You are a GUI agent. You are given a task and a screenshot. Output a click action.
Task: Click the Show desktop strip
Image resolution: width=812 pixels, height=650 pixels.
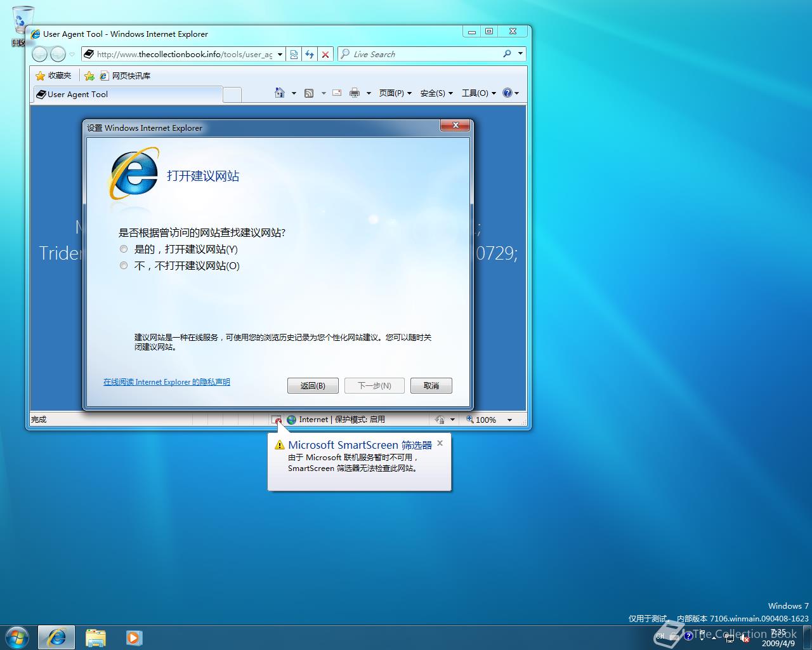coord(807,637)
